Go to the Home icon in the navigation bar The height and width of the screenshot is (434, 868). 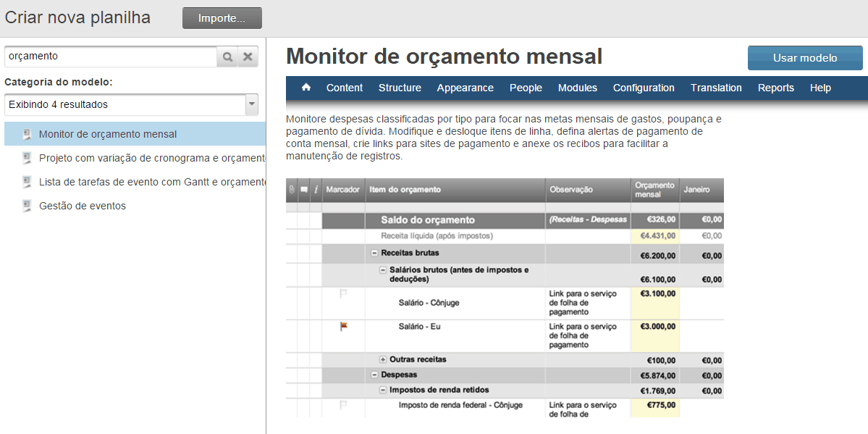tap(306, 88)
